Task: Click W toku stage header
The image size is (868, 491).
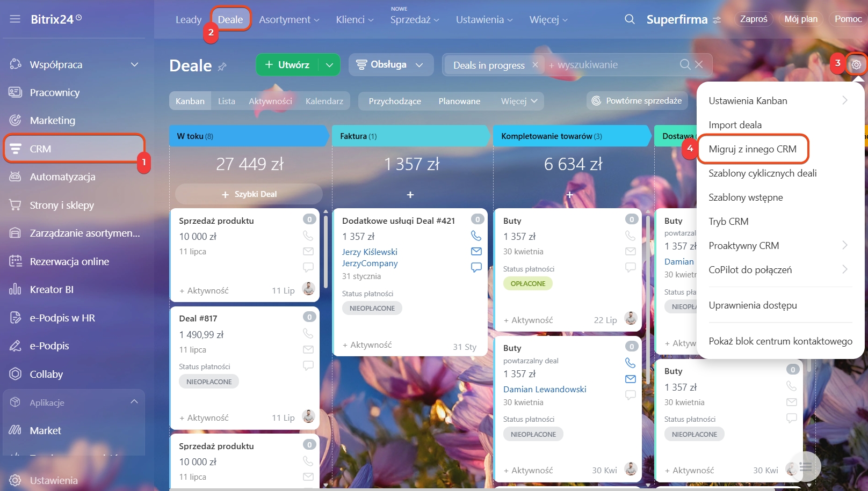Action: (x=249, y=136)
